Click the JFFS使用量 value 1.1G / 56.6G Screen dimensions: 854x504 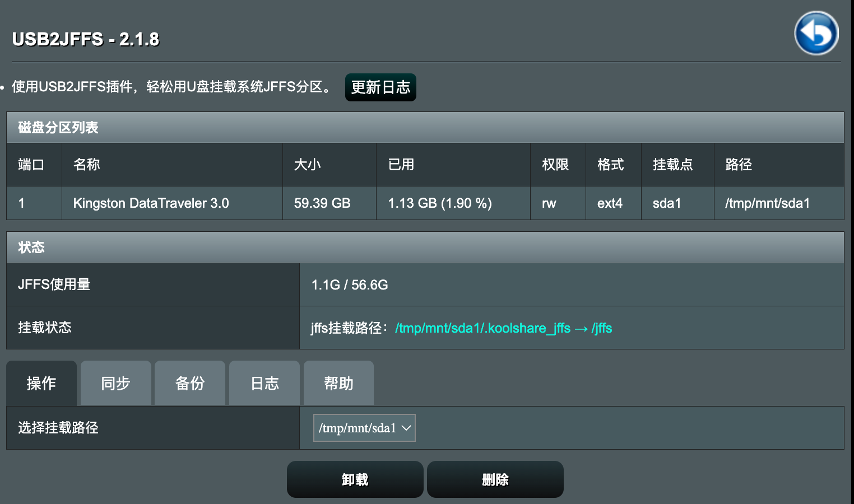click(350, 285)
